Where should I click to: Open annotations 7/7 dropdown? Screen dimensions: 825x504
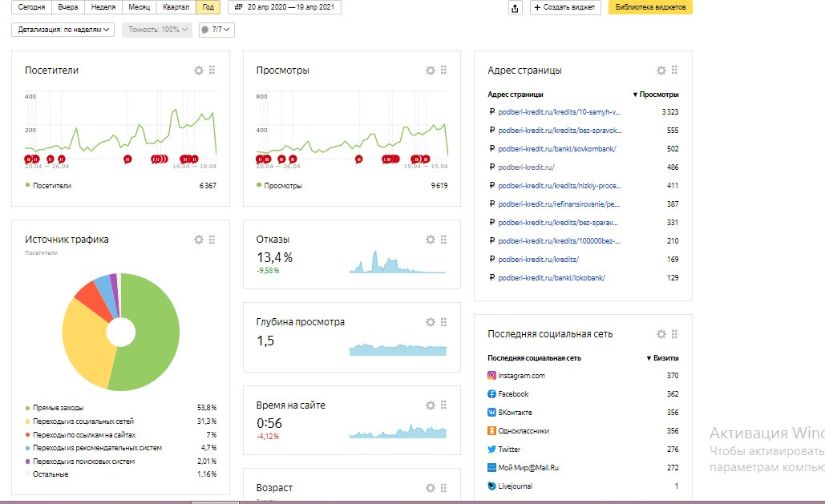tap(216, 30)
